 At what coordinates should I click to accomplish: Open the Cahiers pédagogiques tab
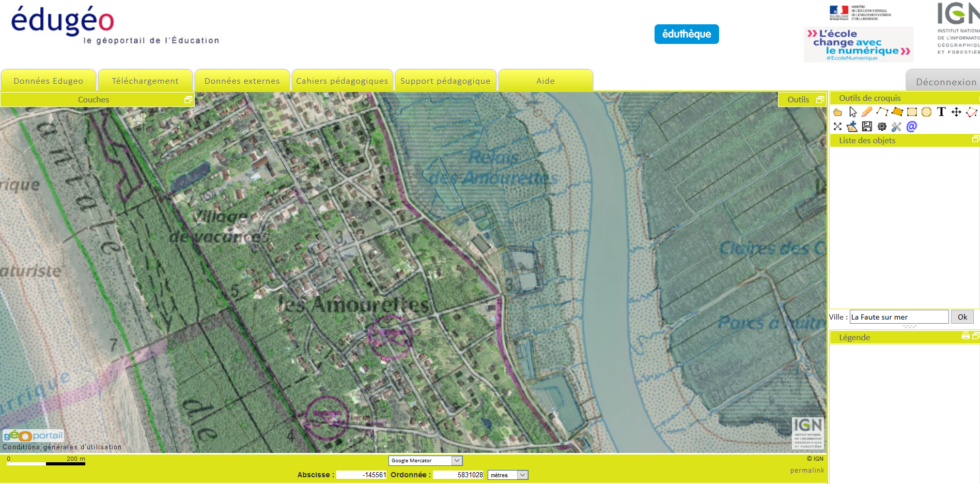tap(342, 81)
